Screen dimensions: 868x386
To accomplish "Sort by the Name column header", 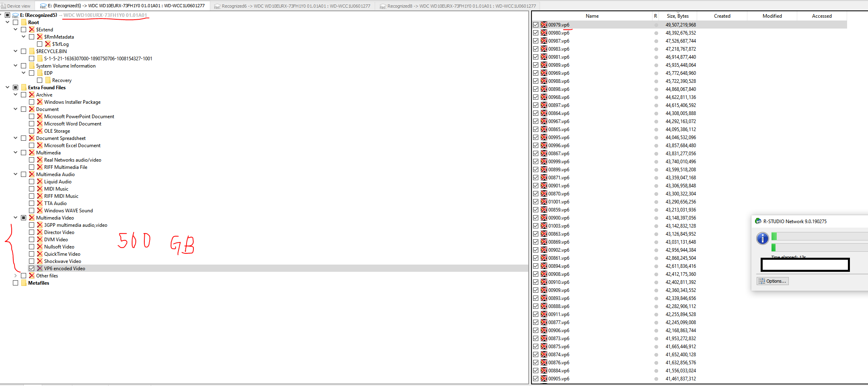I will tap(592, 16).
